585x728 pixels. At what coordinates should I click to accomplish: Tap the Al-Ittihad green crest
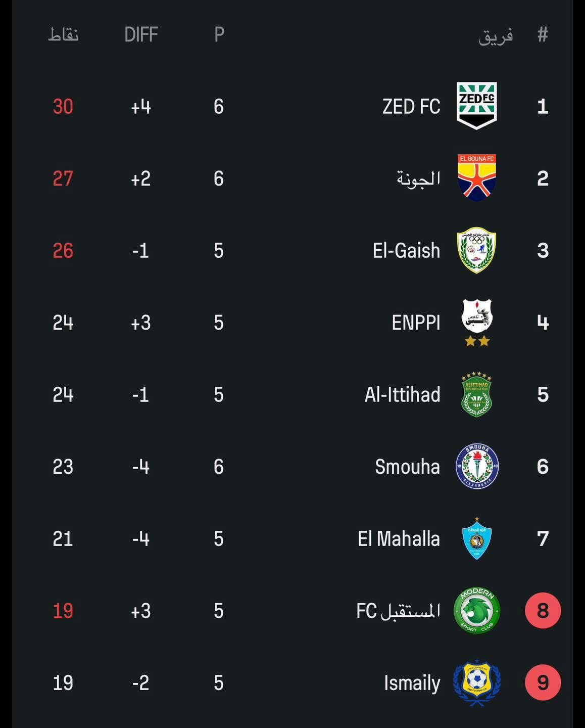tap(476, 395)
